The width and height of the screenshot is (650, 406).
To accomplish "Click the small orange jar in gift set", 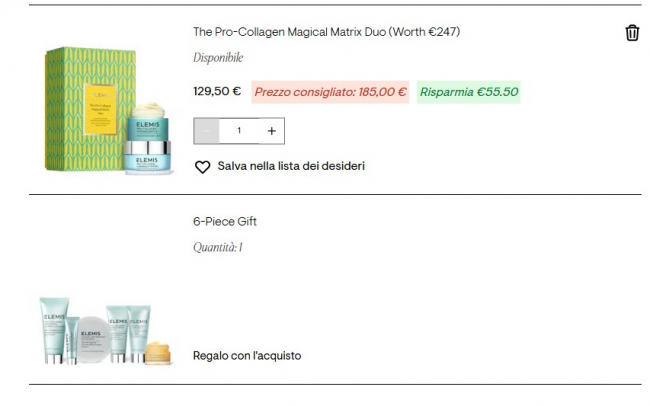I will point(158,353).
